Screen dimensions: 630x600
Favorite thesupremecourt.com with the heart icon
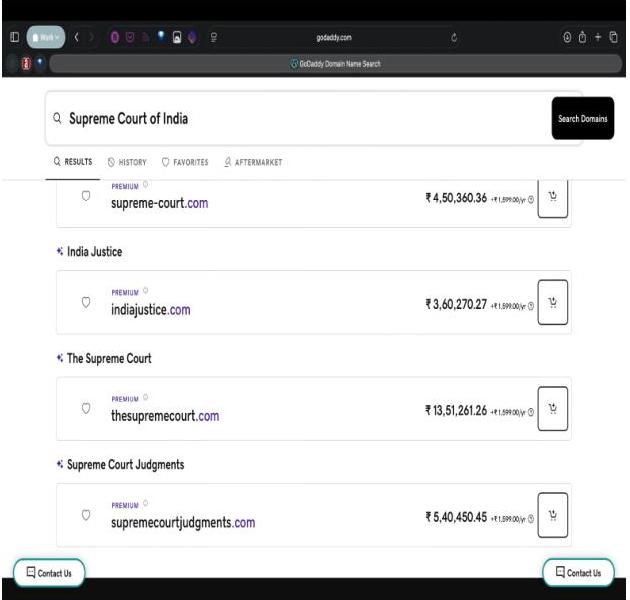pos(86,408)
